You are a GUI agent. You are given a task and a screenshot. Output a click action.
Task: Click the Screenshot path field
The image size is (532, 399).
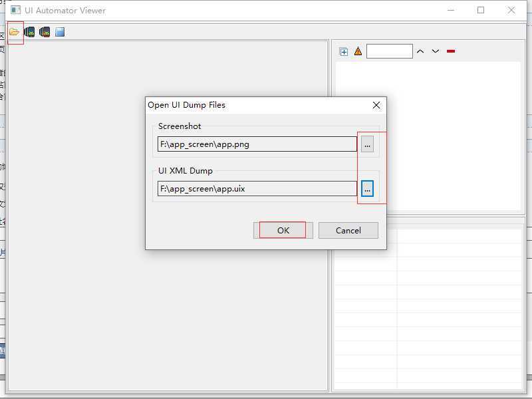(257, 144)
